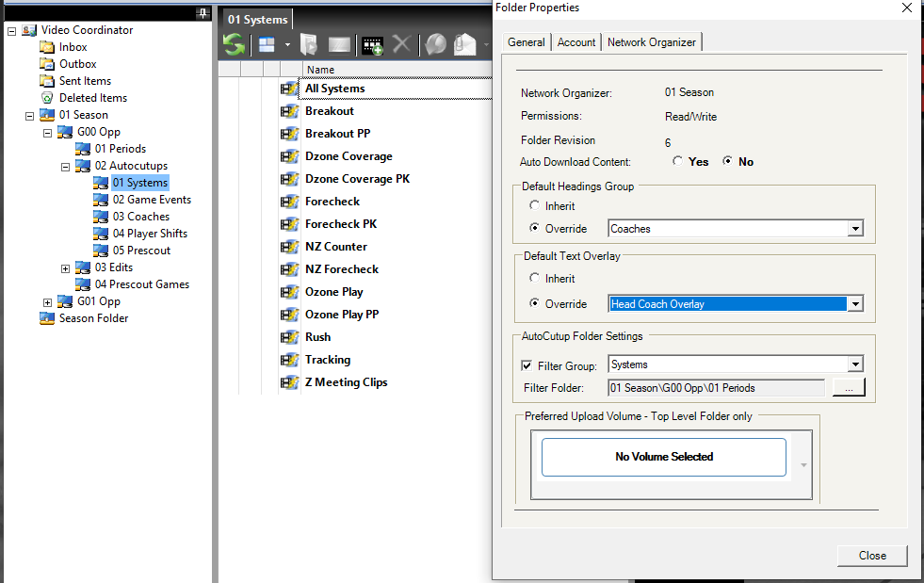Select 03 Coaches folder in the tree
The width and height of the screenshot is (924, 583).
[141, 217]
